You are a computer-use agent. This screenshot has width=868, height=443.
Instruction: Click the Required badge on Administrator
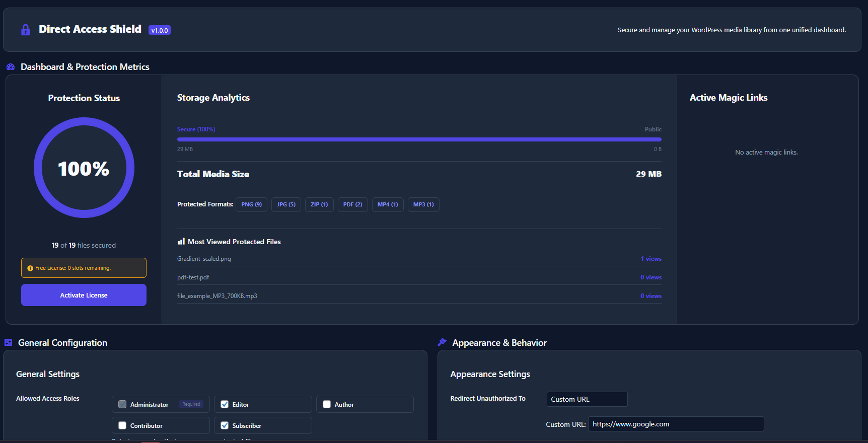pyautogui.click(x=191, y=404)
